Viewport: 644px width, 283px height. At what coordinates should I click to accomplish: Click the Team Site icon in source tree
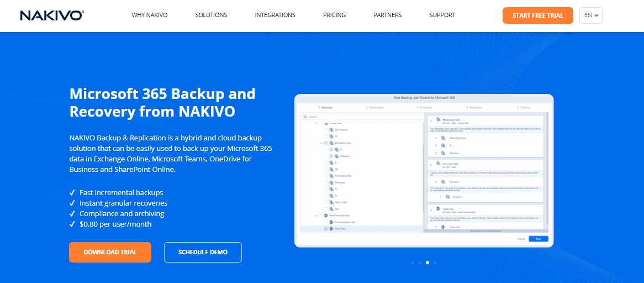click(331, 229)
